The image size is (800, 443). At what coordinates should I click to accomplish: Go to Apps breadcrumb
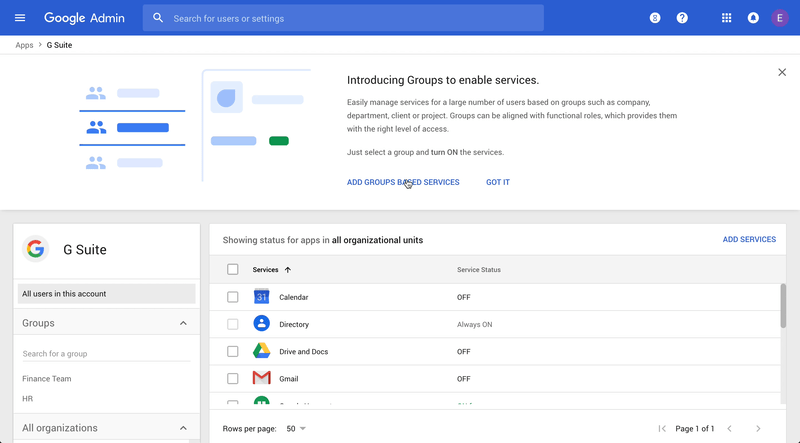(24, 45)
